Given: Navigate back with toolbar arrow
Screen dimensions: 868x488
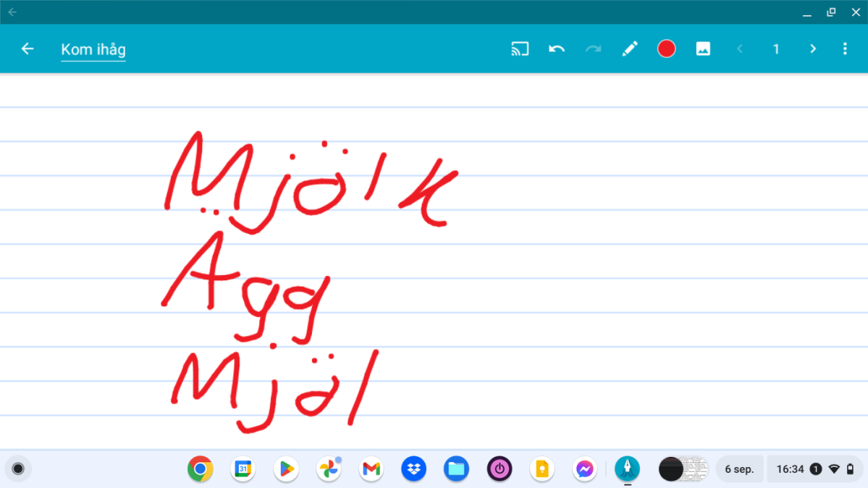Looking at the screenshot, I should [x=28, y=49].
